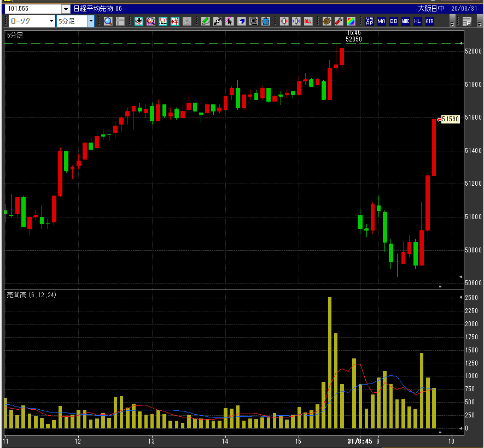Shrink candle width with blue arrows icon
This screenshot has width=484, height=448.
(x=296, y=21)
